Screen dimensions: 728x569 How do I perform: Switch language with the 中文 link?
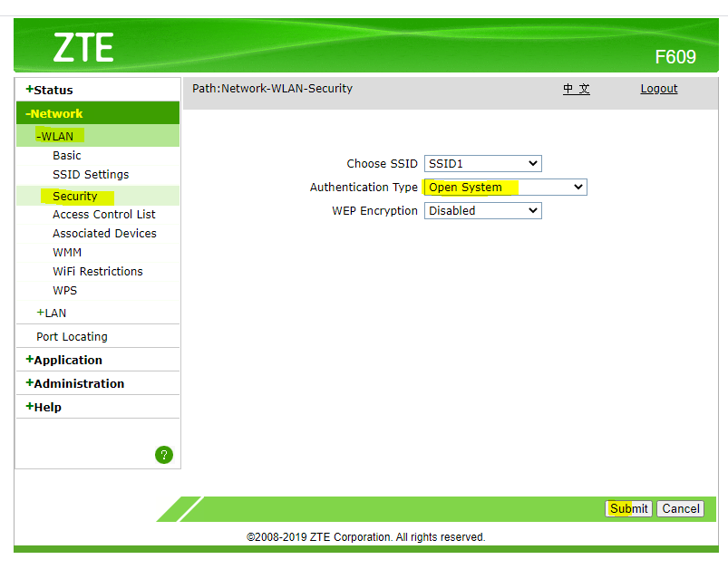tap(577, 89)
